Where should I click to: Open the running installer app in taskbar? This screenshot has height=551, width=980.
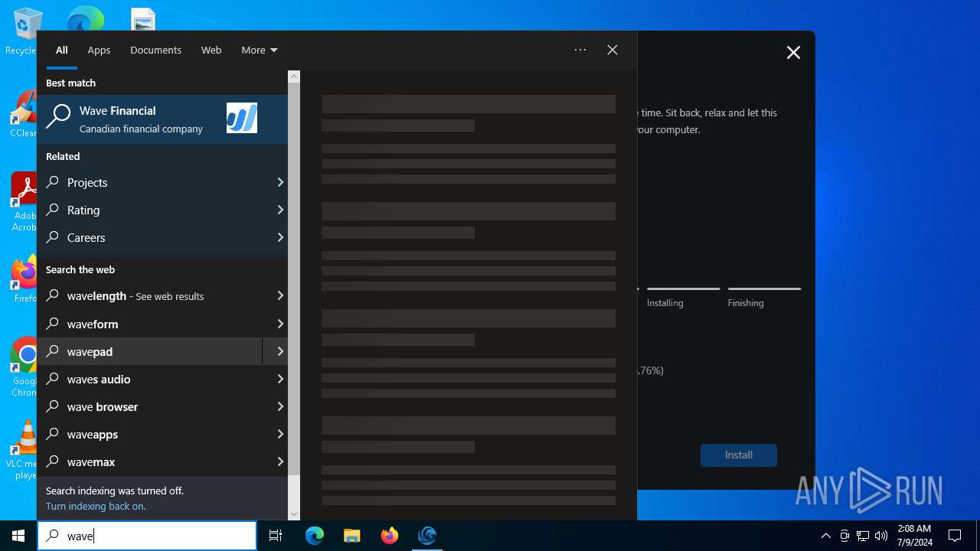[427, 536]
